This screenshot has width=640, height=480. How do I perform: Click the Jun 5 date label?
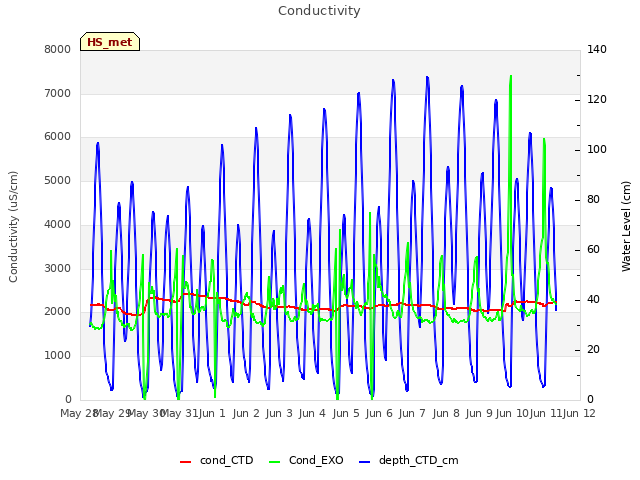(x=346, y=413)
